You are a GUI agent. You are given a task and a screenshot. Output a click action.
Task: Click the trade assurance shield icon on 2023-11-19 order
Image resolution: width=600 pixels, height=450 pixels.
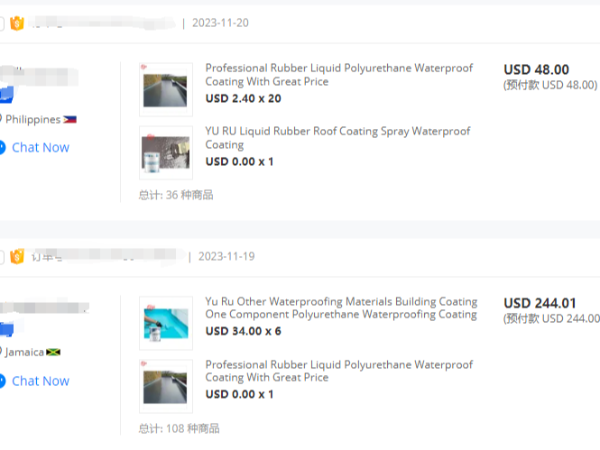click(x=17, y=257)
